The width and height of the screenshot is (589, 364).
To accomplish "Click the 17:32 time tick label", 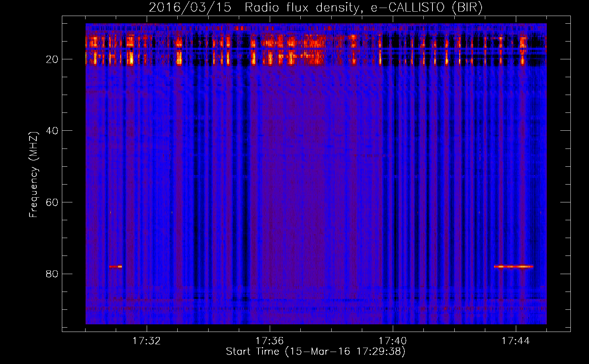I will [146, 341].
